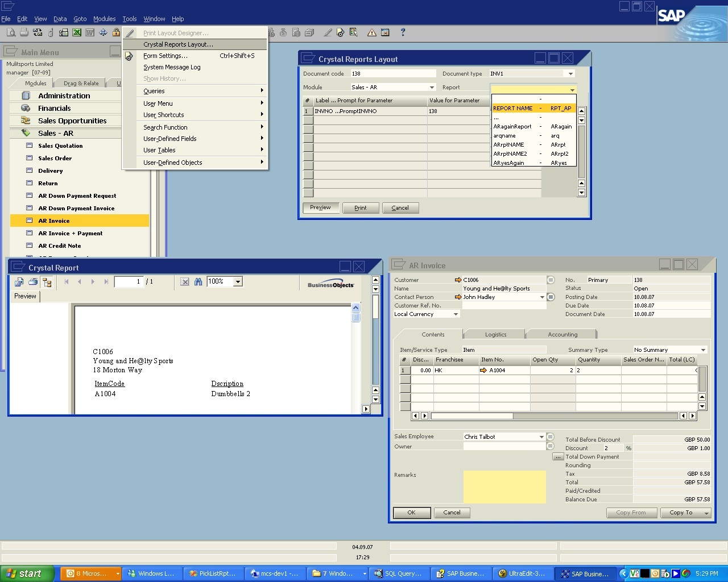The image size is (728, 582).
Task: Select Crystal Reports Layout menu item
Action: coord(195,44)
